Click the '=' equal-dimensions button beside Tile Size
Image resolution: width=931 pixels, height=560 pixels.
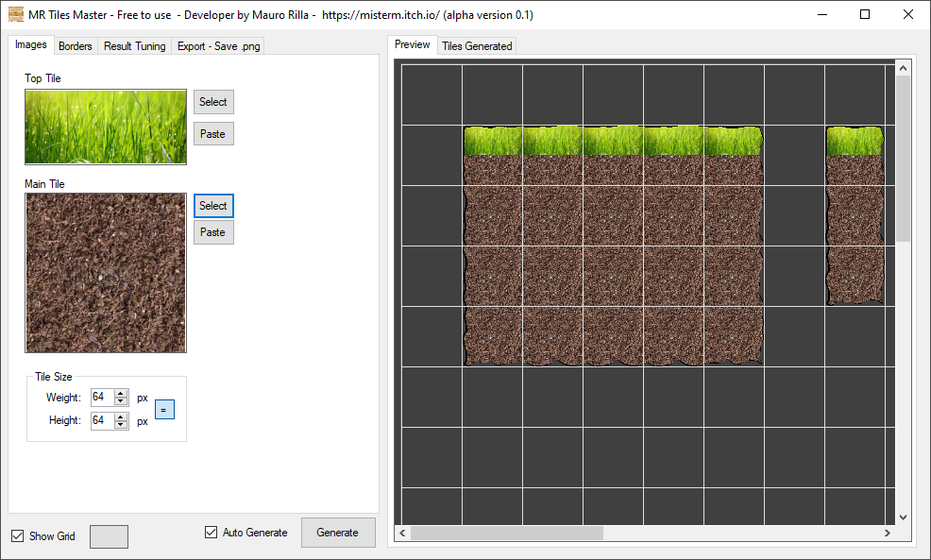(164, 409)
